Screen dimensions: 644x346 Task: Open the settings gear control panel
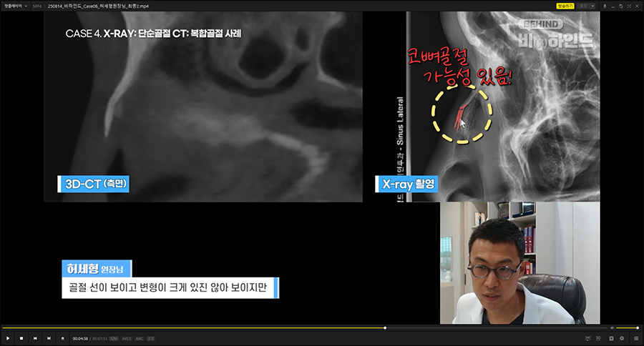[622, 338]
